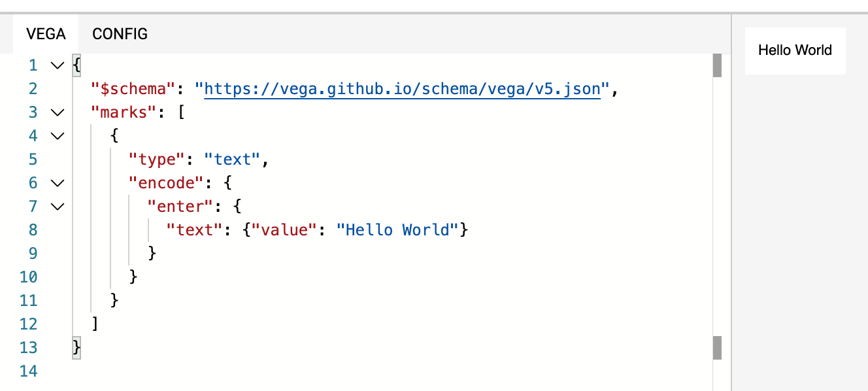Select the "type" key on line 5
The width and height of the screenshot is (868, 391).
pos(158,160)
